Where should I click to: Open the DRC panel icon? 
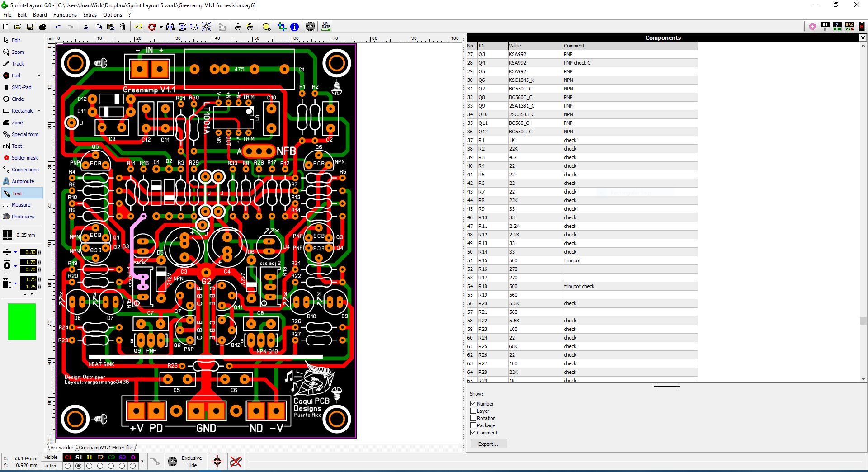(849, 27)
